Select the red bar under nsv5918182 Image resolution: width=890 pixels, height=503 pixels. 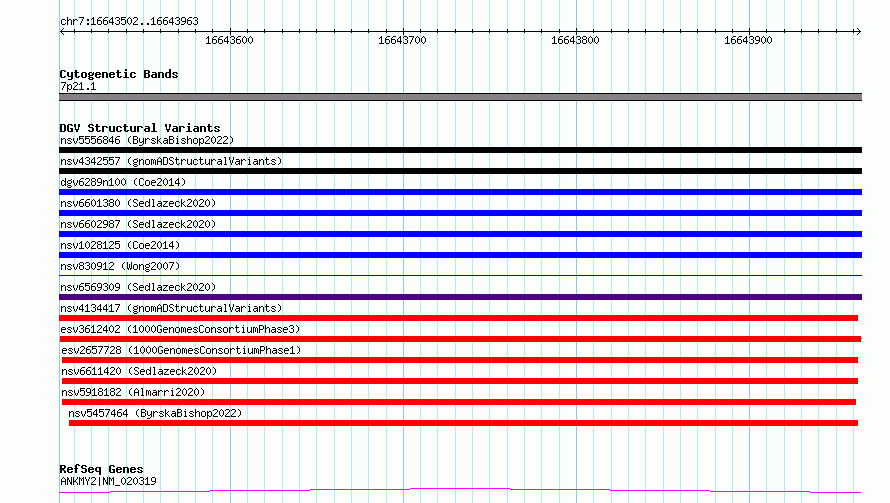pyautogui.click(x=459, y=402)
